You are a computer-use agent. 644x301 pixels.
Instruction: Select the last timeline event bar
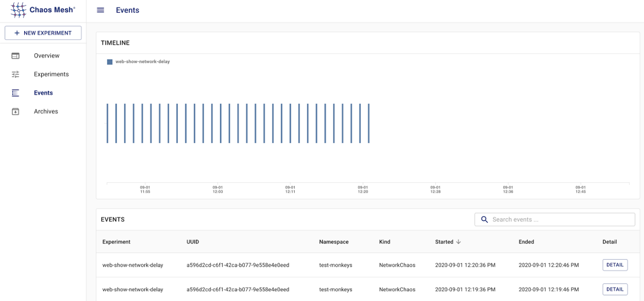(369, 124)
